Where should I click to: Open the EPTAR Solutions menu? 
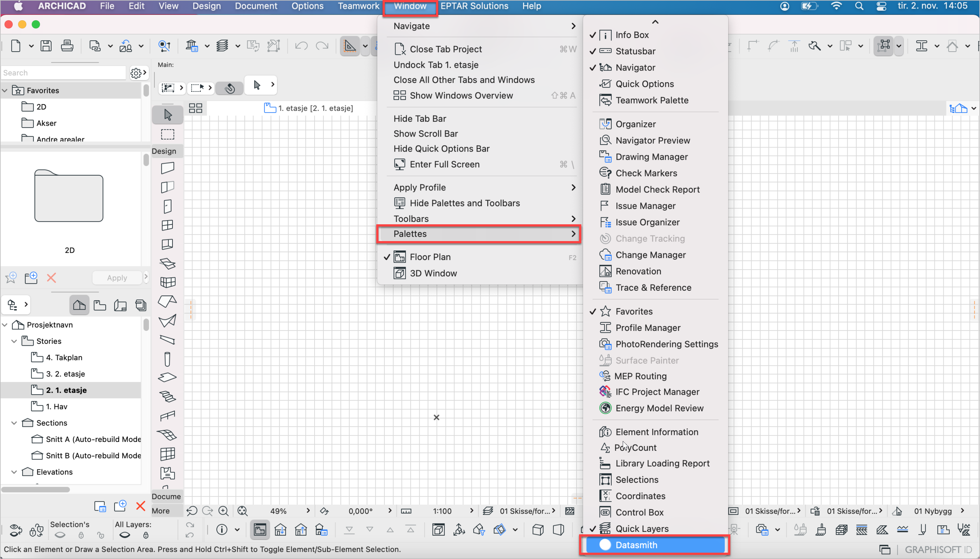pyautogui.click(x=474, y=6)
